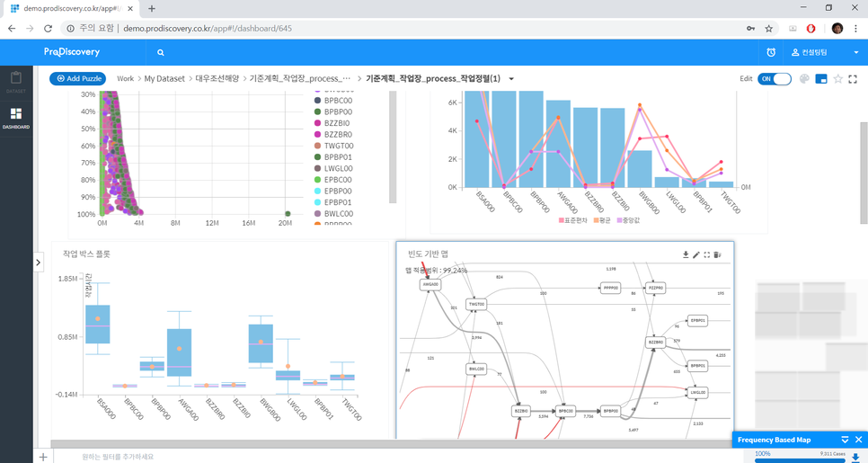Open the DATASET sidebar tab
The image size is (868, 463).
pyautogui.click(x=15, y=82)
